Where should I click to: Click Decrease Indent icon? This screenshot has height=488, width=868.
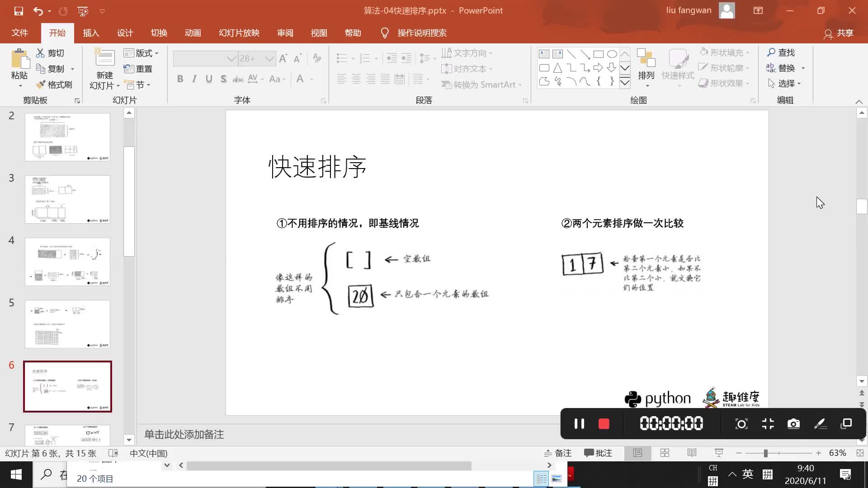point(392,58)
